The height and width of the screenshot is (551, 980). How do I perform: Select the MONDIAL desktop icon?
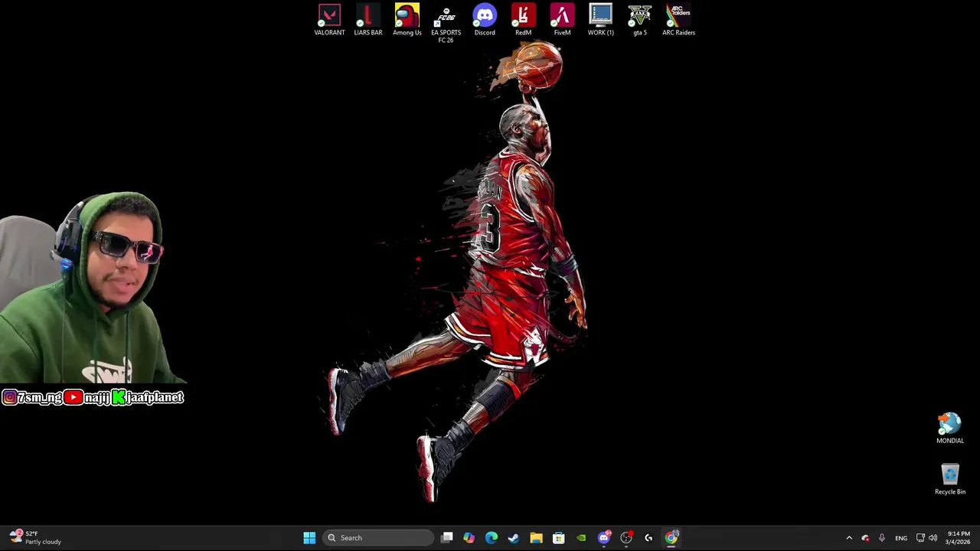point(950,429)
